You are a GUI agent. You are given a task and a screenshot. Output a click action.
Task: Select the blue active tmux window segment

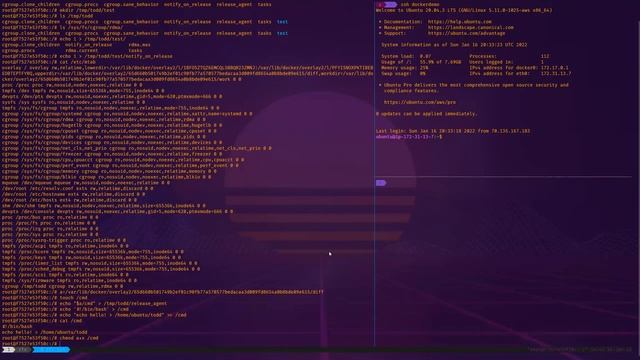51,350
